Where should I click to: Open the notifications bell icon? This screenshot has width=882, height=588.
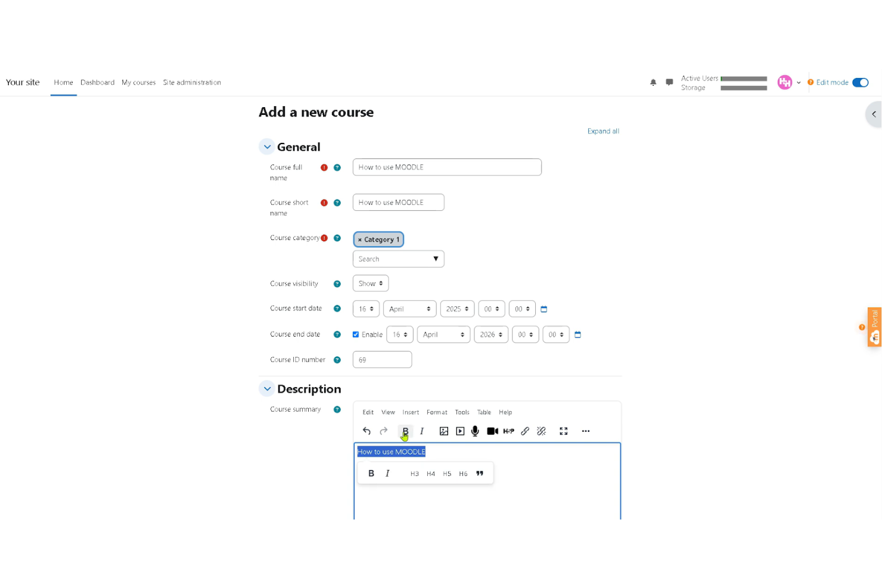653,83
